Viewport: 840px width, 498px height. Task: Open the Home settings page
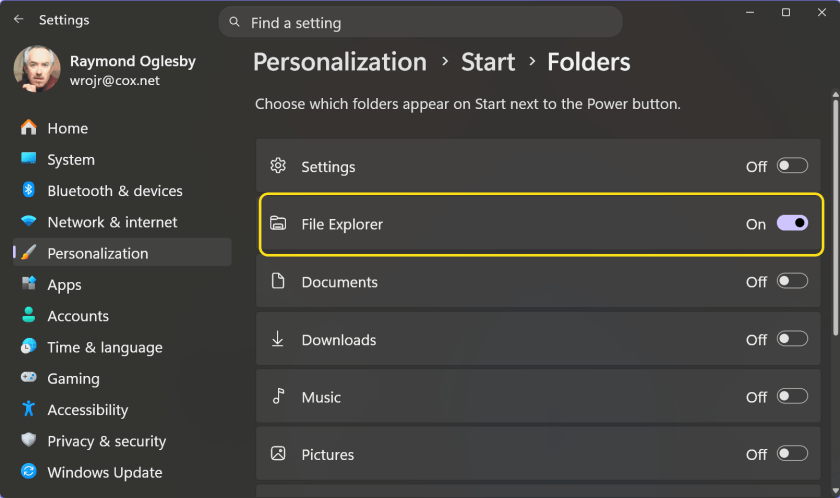pos(122,128)
